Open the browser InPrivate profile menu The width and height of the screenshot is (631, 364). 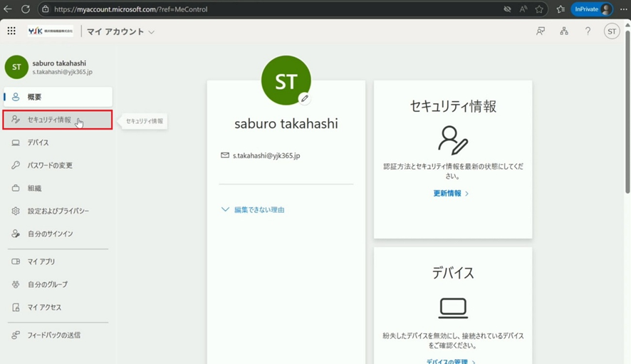[591, 9]
